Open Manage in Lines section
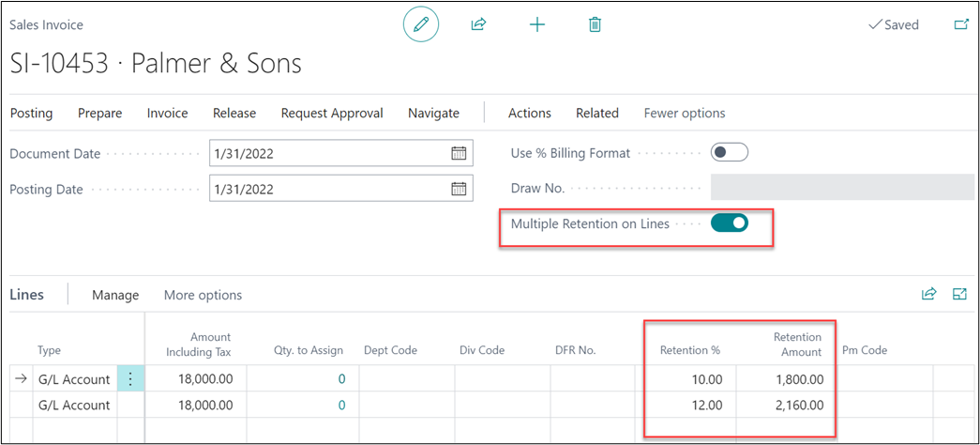The width and height of the screenshot is (980, 445). pyautogui.click(x=115, y=295)
